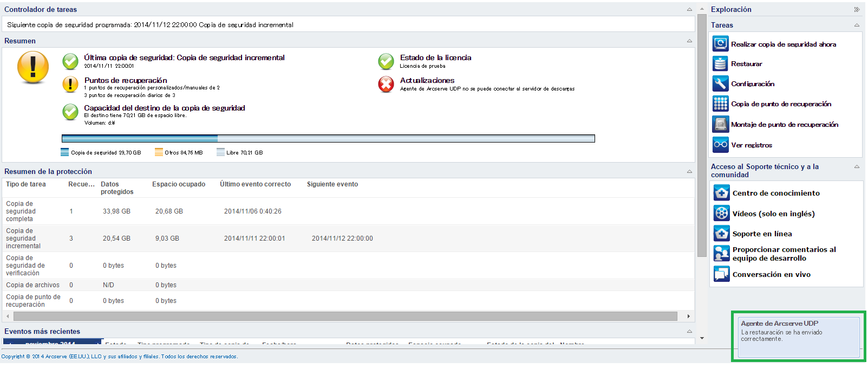The height and width of the screenshot is (368, 868).
Task: Click the Libre legend swatch
Action: (x=220, y=152)
